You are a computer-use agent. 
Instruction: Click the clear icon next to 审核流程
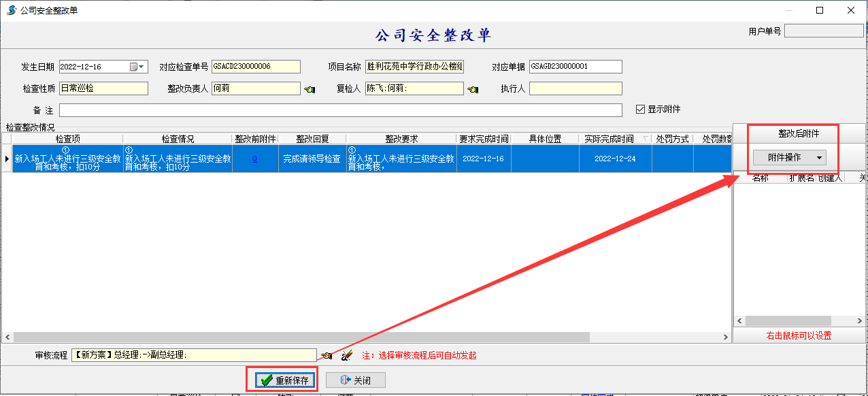coord(347,355)
